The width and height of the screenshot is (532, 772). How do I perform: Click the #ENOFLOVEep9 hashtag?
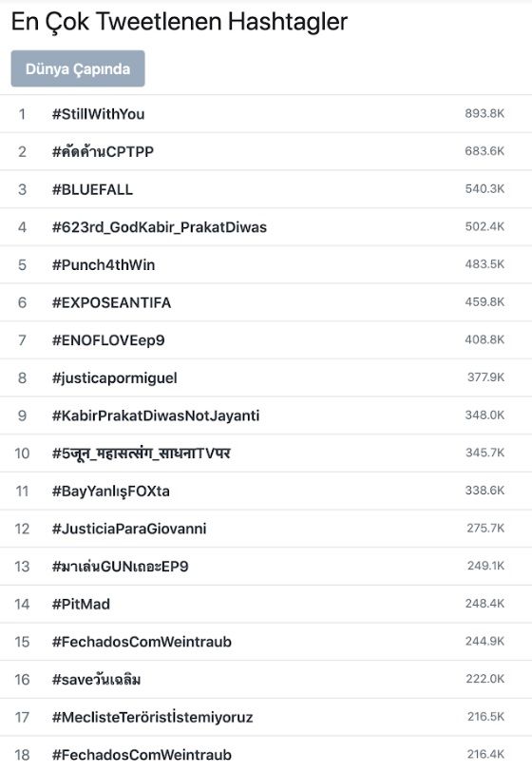108,340
